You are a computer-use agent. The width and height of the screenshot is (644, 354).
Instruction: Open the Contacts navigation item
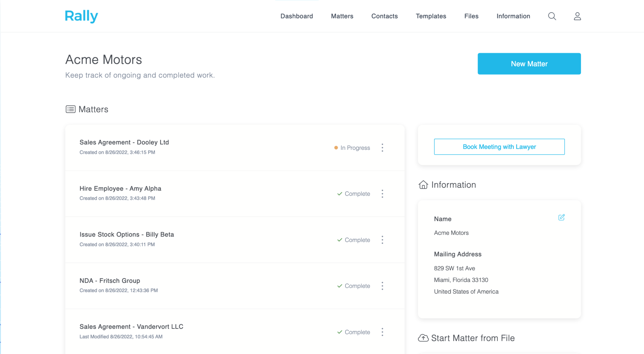point(384,16)
